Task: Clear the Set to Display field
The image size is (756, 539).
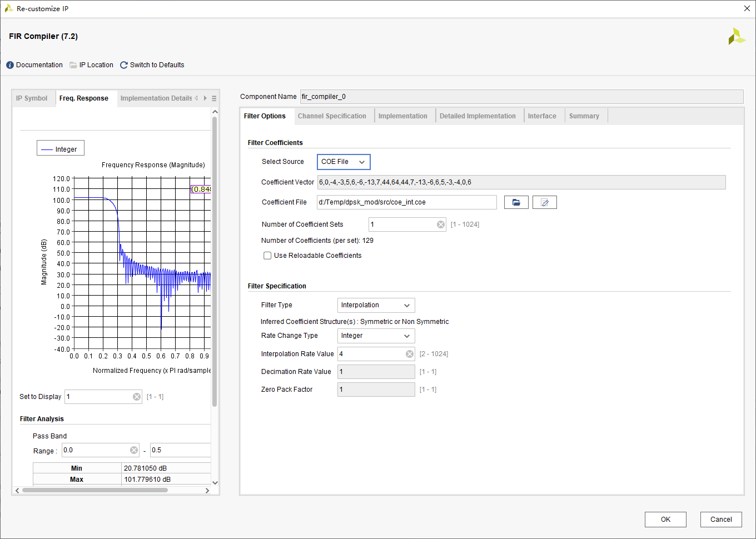Action: click(137, 397)
